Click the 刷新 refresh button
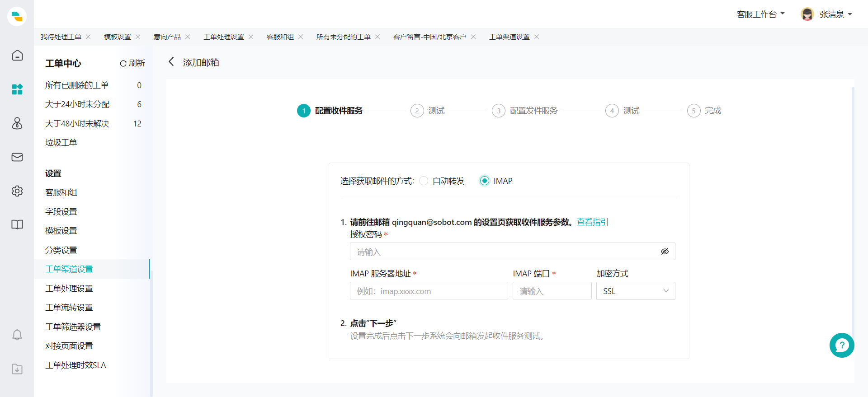This screenshot has height=397, width=868. click(132, 63)
